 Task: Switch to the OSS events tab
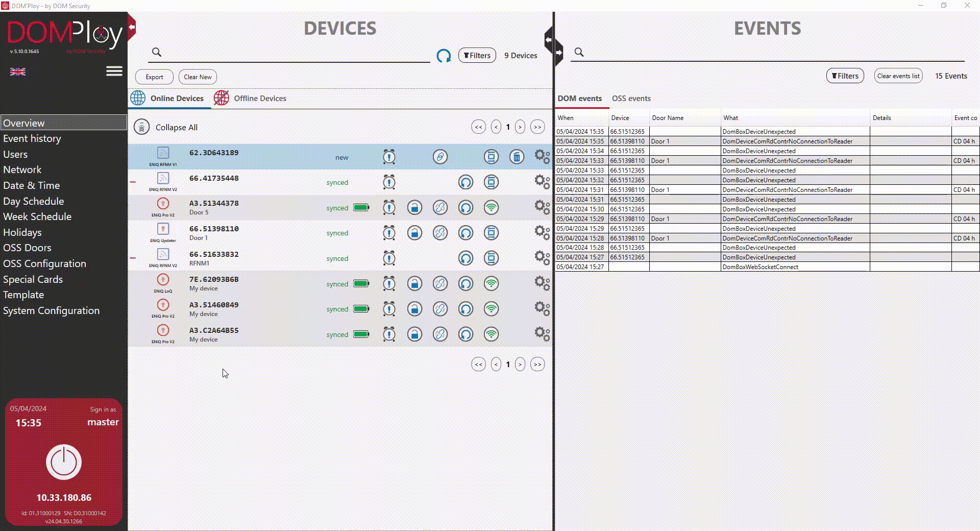click(x=631, y=98)
